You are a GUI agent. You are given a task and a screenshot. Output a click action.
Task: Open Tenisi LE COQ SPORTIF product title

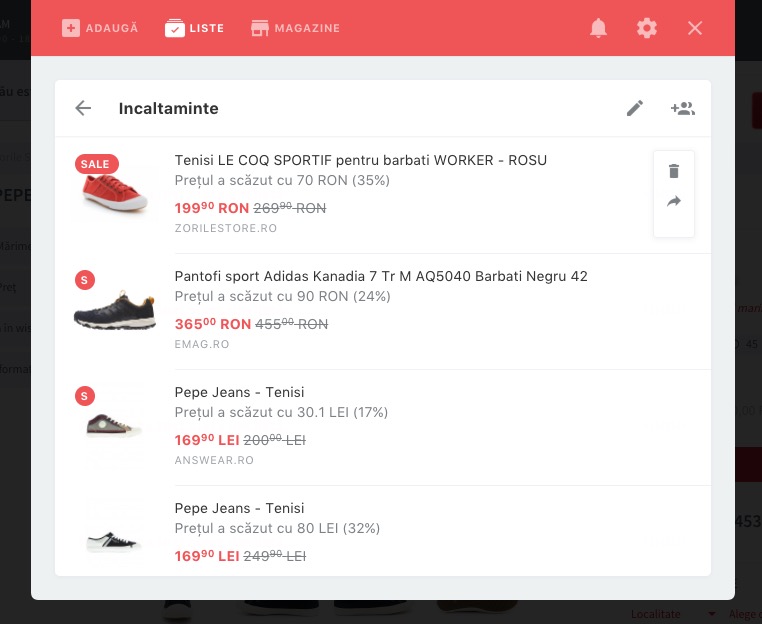point(361,160)
